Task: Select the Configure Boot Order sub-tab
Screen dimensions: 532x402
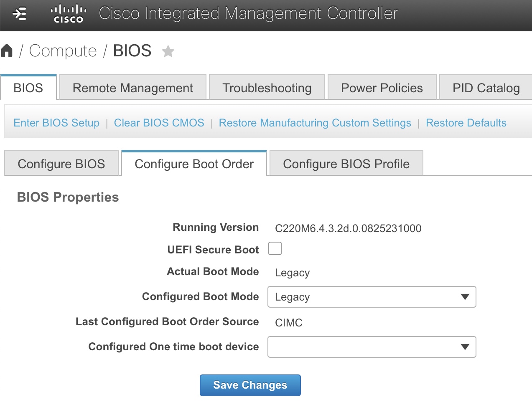Action: pos(194,164)
